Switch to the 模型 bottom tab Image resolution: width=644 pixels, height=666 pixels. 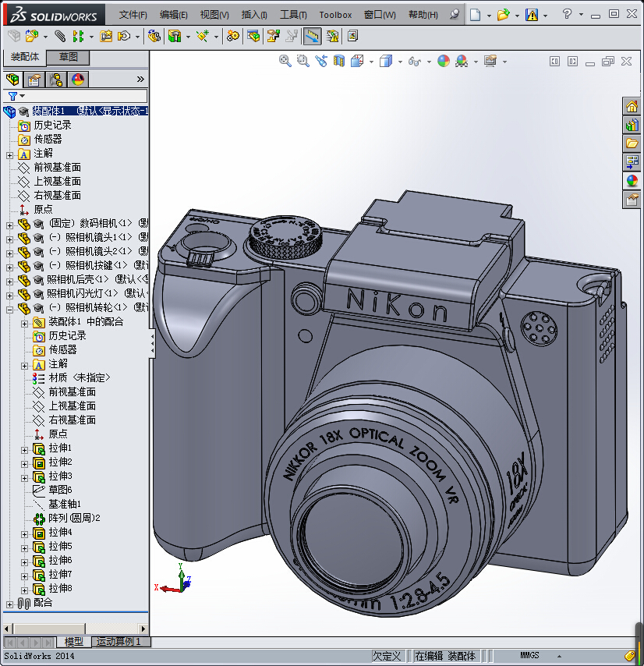[x=74, y=642]
